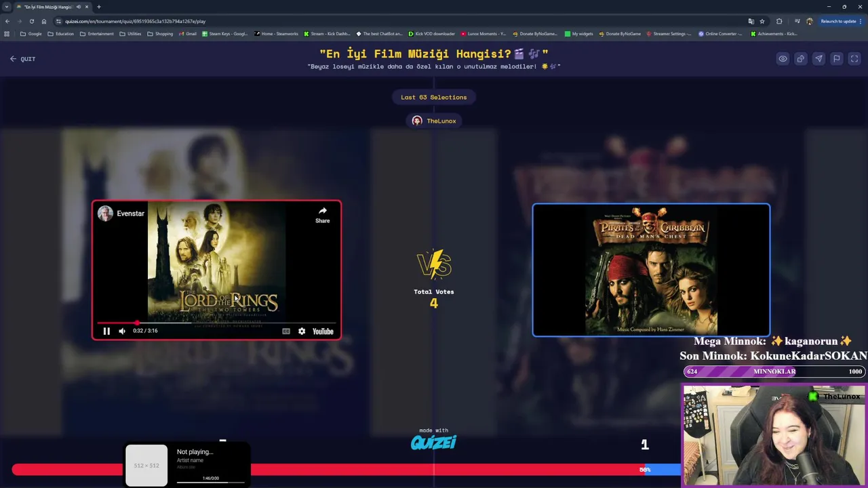Click the Quizei logo at the bottom

click(434, 443)
